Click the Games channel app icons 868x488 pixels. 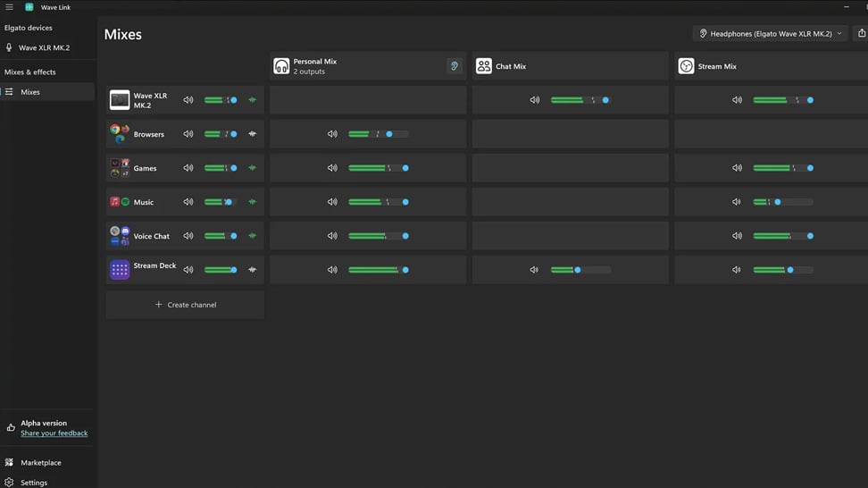[x=120, y=168]
